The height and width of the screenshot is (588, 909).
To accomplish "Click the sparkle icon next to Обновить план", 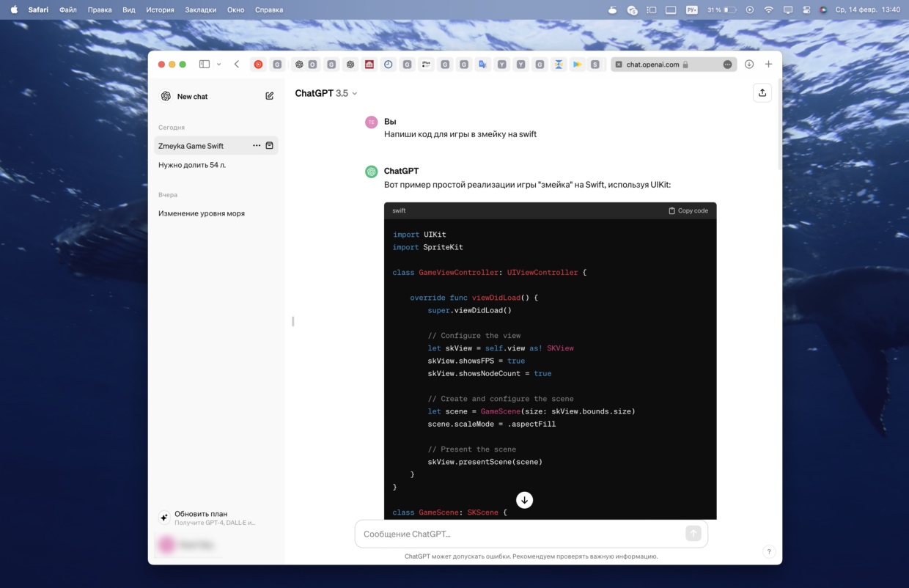I will pos(164,518).
